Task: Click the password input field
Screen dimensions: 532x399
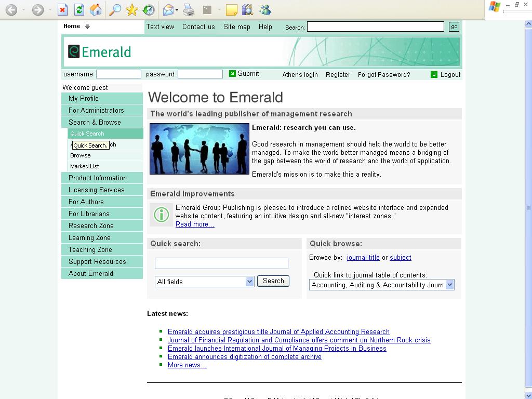Action: click(200, 74)
